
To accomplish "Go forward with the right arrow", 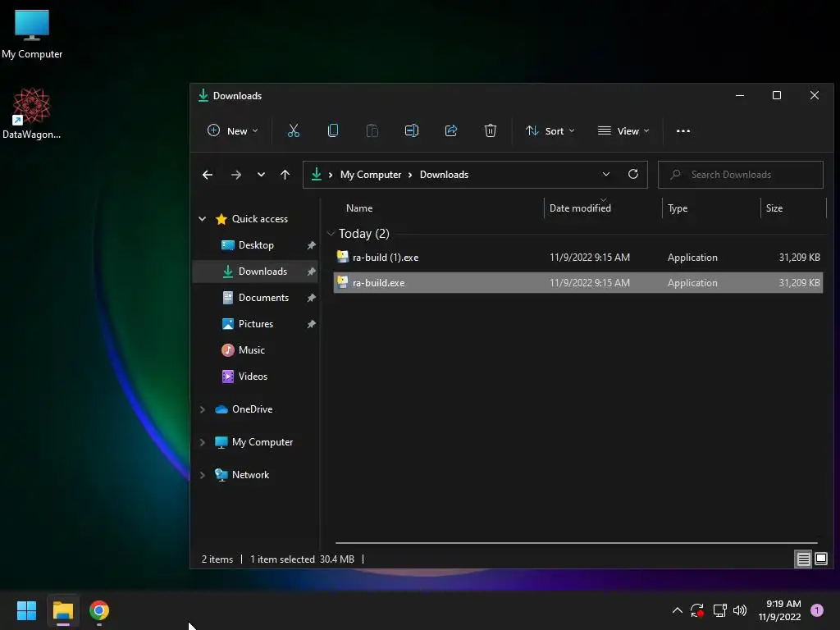I will click(x=235, y=175).
